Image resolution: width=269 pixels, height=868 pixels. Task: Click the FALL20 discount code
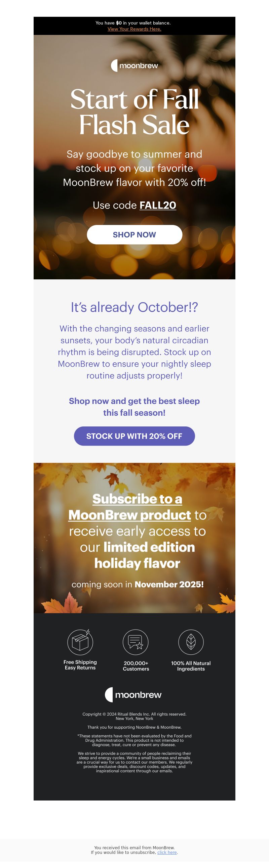pos(158,205)
